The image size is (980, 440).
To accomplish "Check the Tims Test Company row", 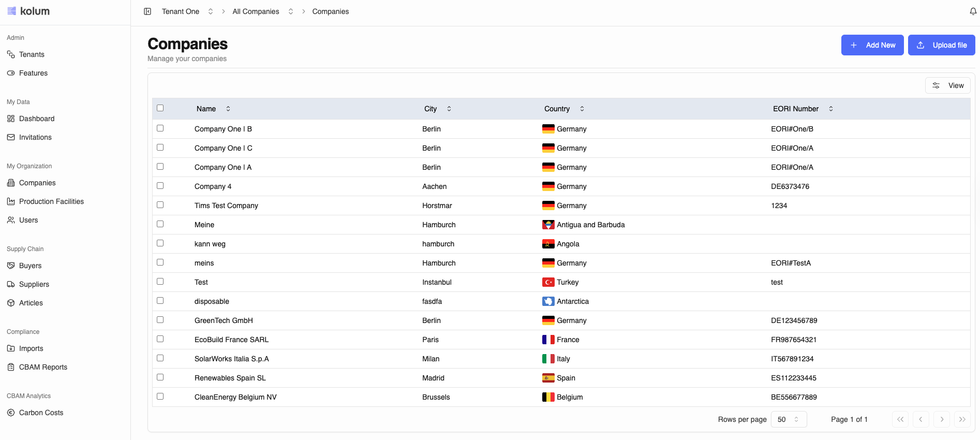I will [160, 205].
